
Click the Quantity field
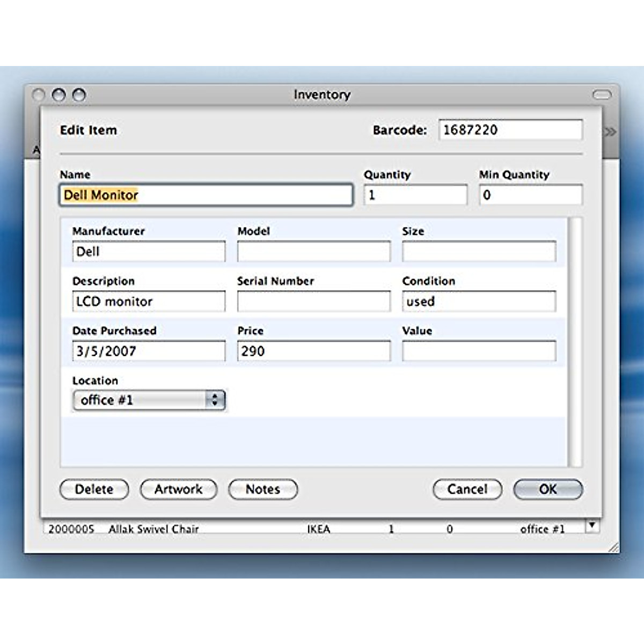[415, 195]
